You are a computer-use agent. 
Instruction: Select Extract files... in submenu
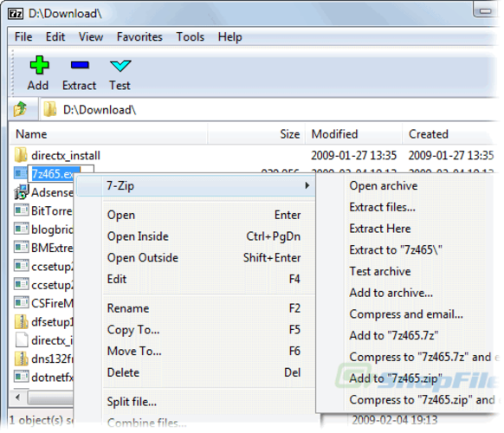383,207
